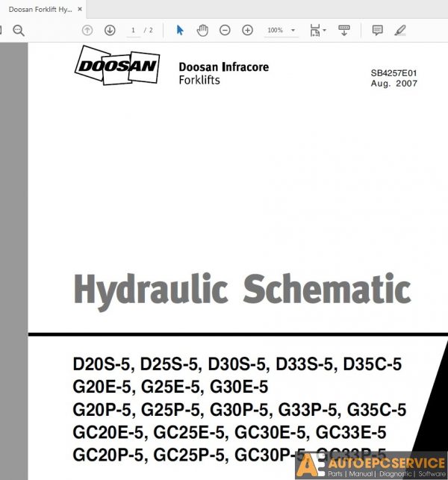
Task: Click the read mode keyboard icon
Action: tap(344, 31)
